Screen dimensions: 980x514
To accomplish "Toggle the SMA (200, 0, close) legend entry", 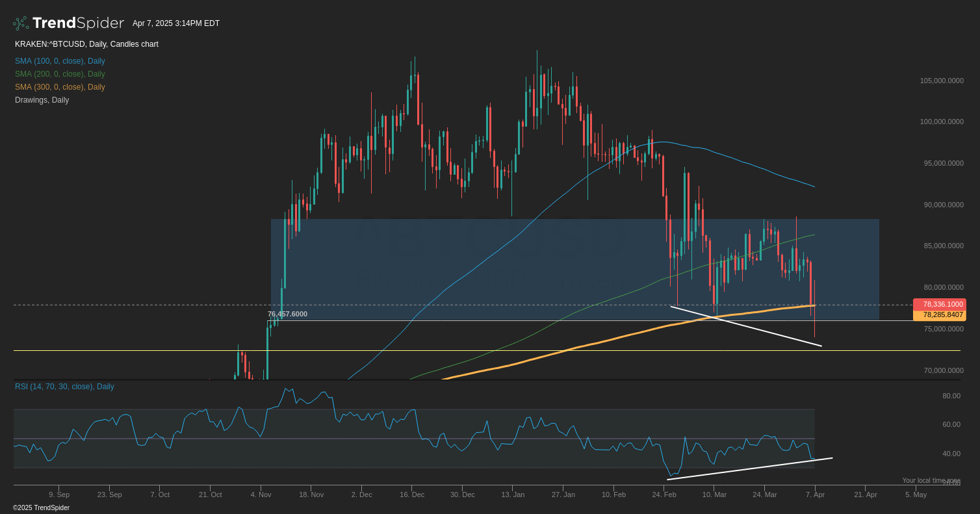I will point(60,73).
